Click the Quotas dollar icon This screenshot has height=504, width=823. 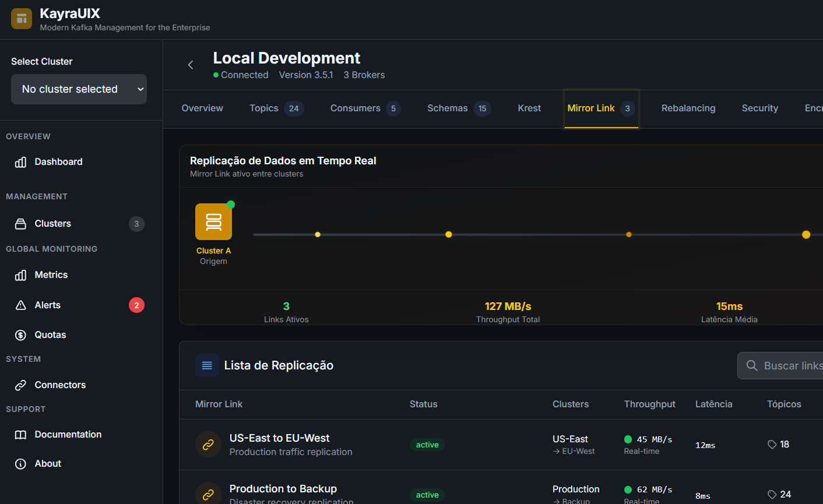(x=20, y=335)
